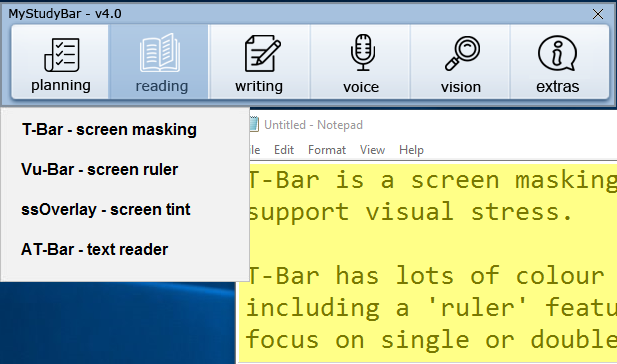Open Notepad's Help menu
The width and height of the screenshot is (617, 364).
tap(411, 150)
